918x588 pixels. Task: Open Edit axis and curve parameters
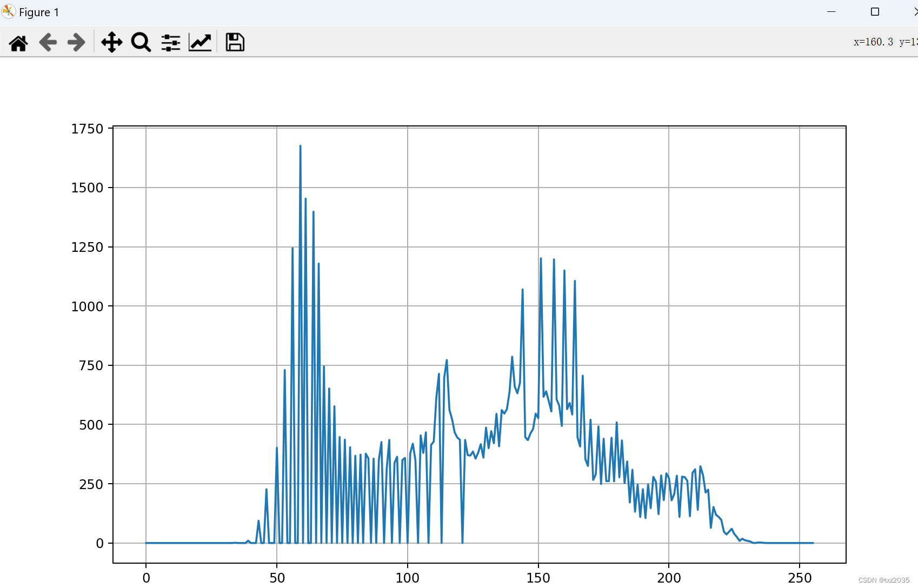200,42
